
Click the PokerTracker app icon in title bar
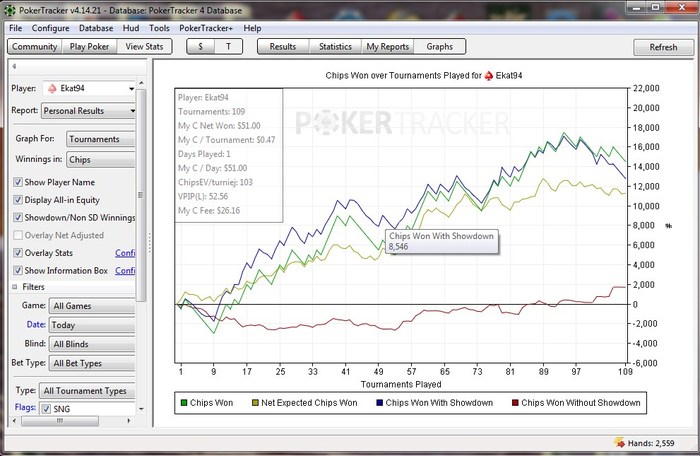click(9, 10)
